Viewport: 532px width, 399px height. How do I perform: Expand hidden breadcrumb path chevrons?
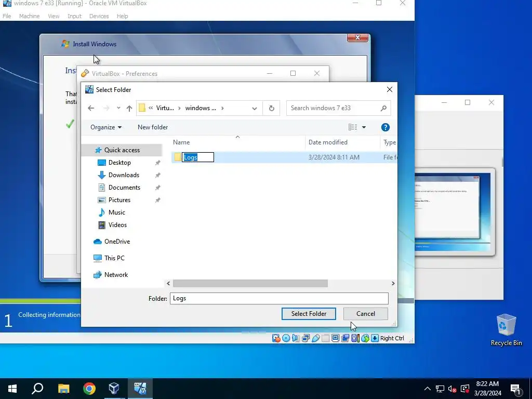151,108
